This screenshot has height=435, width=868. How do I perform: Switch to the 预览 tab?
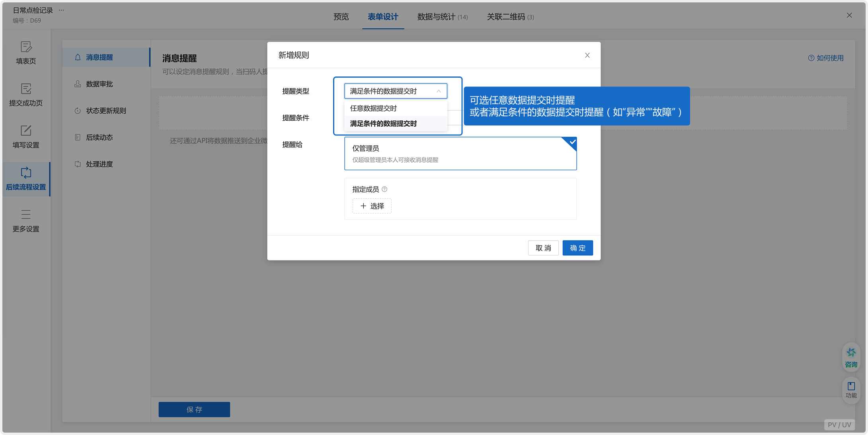341,17
